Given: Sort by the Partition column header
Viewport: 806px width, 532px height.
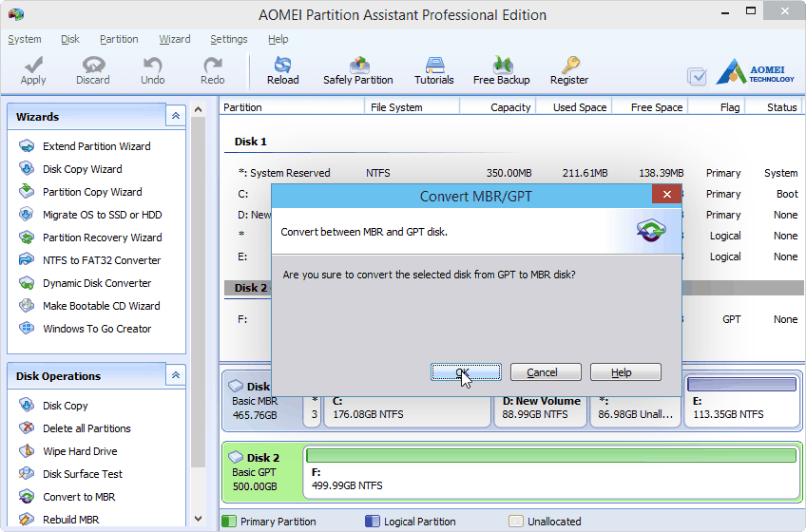Looking at the screenshot, I should [292, 107].
